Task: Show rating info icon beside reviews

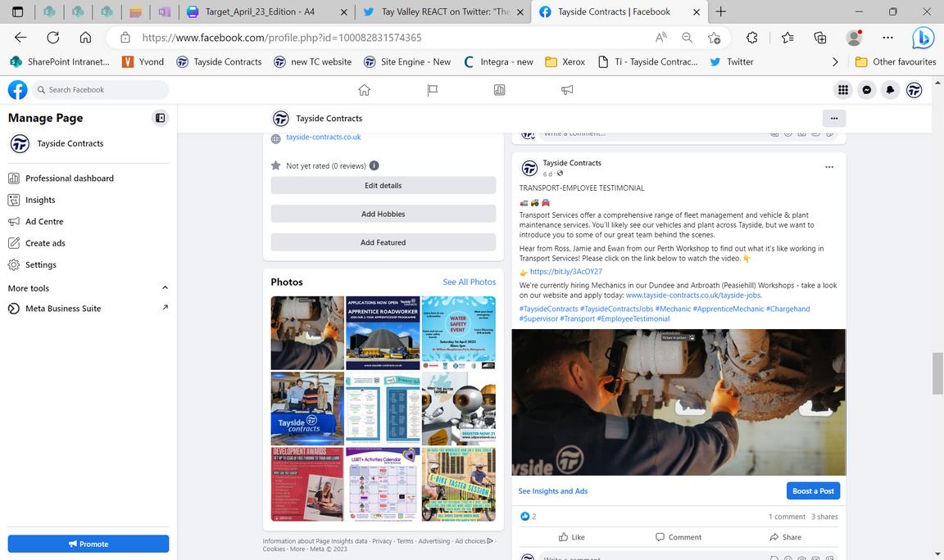Action: [374, 165]
